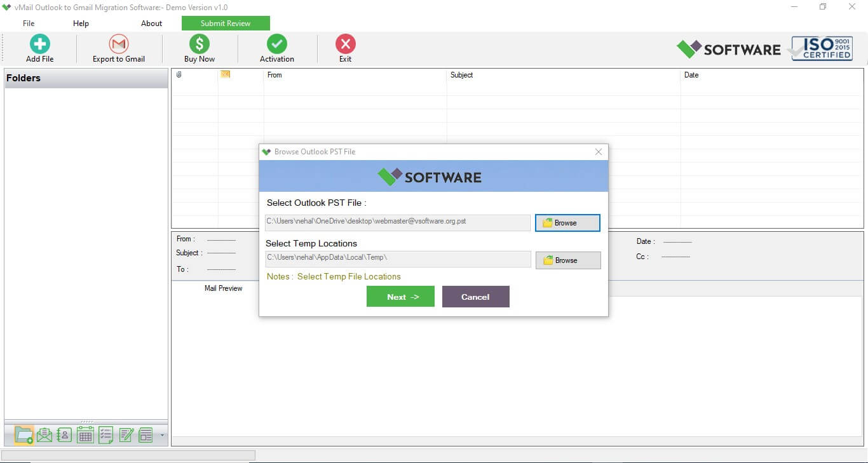Select the folder view icon in bottom bar
868x463 pixels.
(x=24, y=435)
